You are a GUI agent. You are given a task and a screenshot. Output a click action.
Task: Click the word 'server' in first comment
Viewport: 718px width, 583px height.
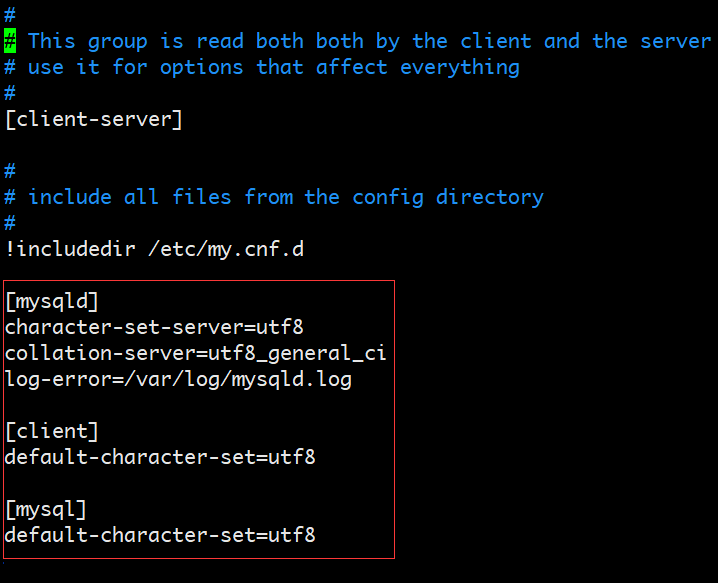pyautogui.click(x=675, y=41)
